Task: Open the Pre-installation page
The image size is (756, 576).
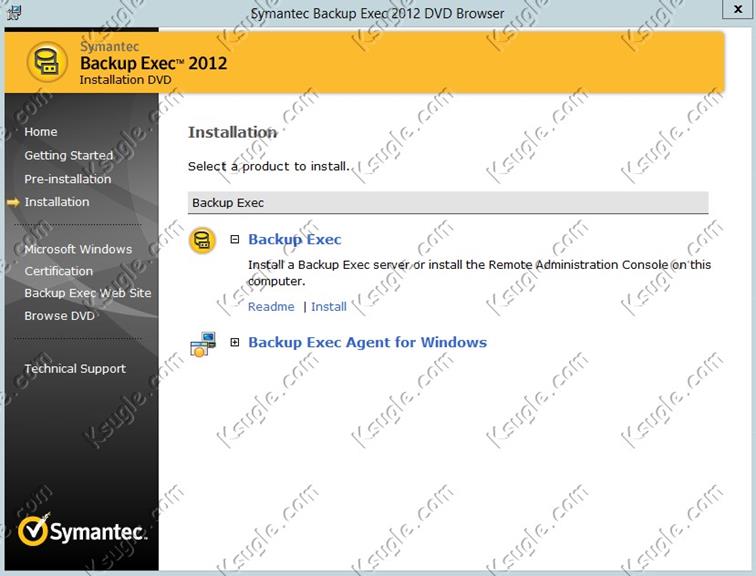Action: click(68, 179)
